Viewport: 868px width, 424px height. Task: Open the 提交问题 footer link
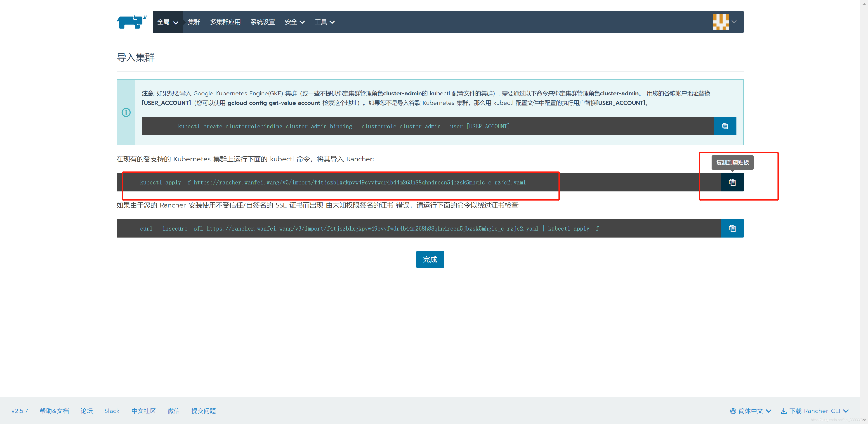203,411
